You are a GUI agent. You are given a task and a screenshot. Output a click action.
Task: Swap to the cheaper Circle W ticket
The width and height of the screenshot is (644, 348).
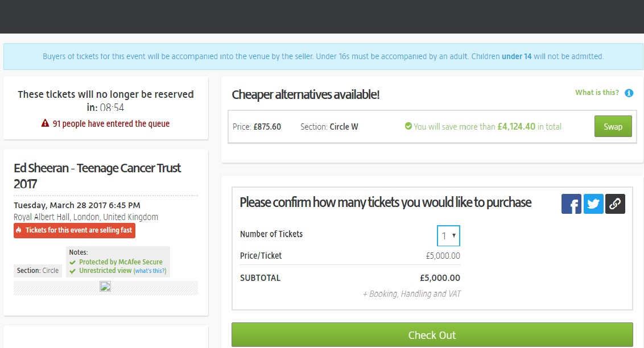[x=613, y=126]
